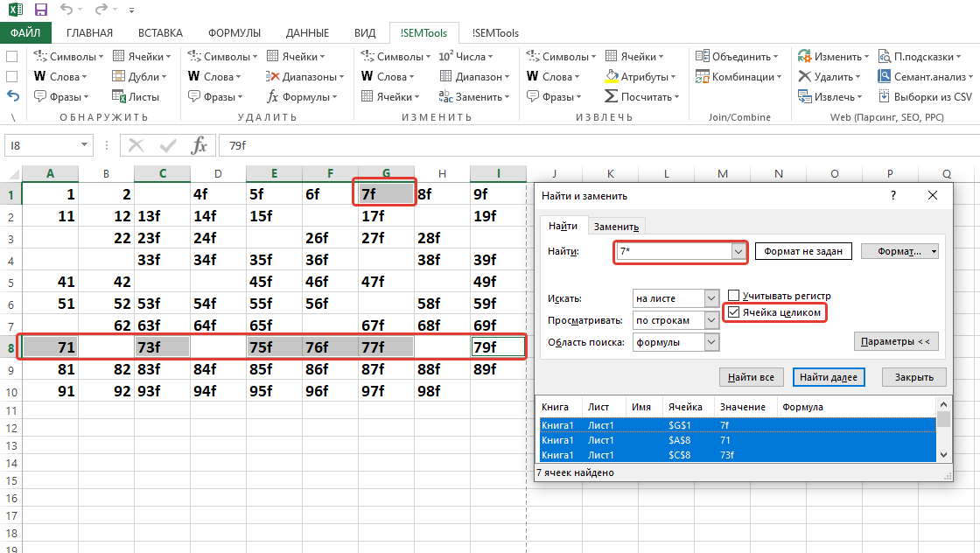Open П.подсказки search suggestions tool
Screen dimensions: 980x553
coord(920,56)
